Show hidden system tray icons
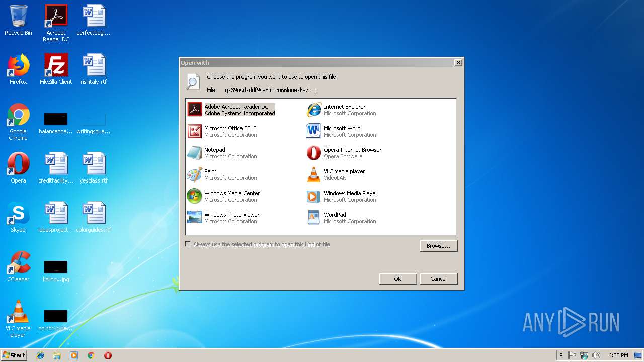This screenshot has width=644, height=362. tap(561, 355)
